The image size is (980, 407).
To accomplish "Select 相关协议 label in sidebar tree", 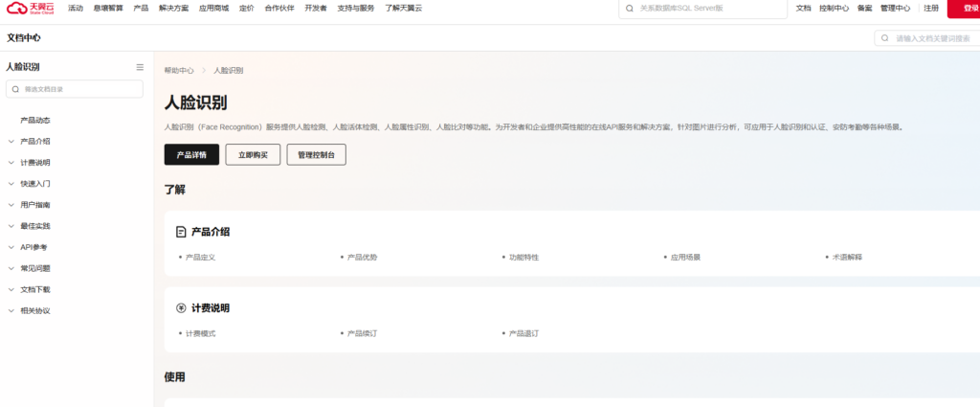I will (x=35, y=310).
